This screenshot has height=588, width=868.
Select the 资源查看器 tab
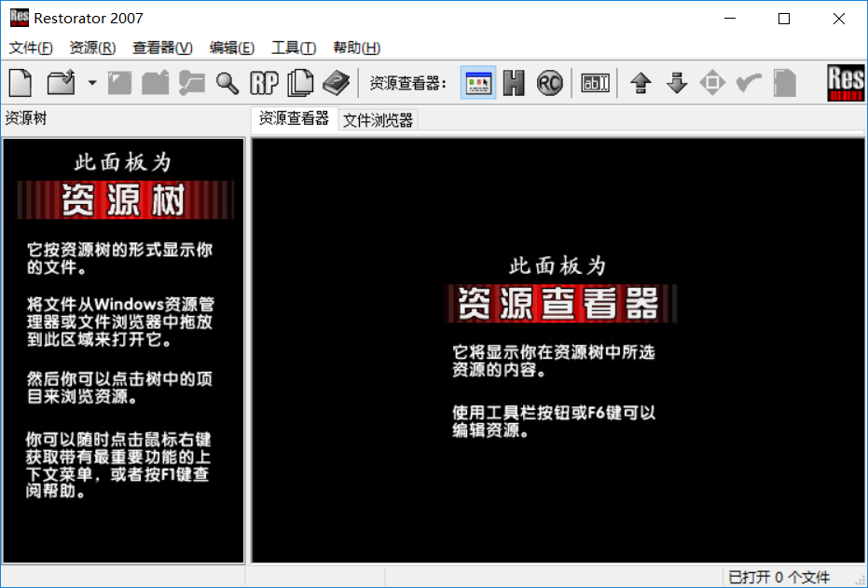[294, 118]
